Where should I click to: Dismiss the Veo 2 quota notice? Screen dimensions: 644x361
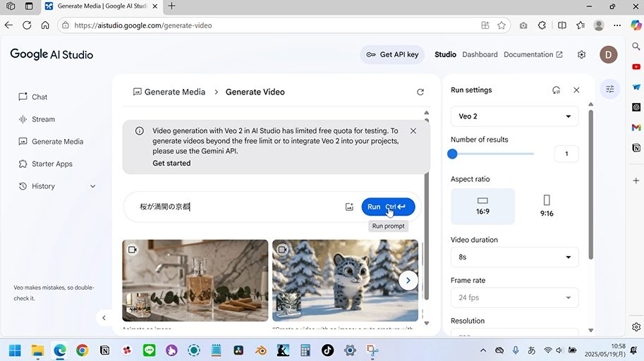pyautogui.click(x=413, y=130)
